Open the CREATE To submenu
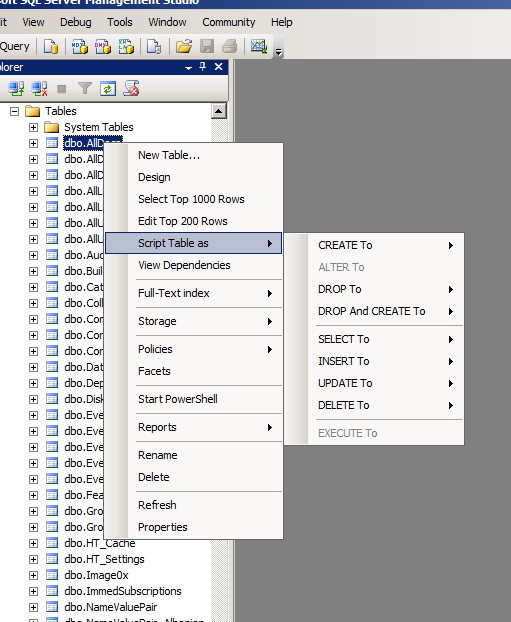The height and width of the screenshot is (622, 511). click(374, 245)
